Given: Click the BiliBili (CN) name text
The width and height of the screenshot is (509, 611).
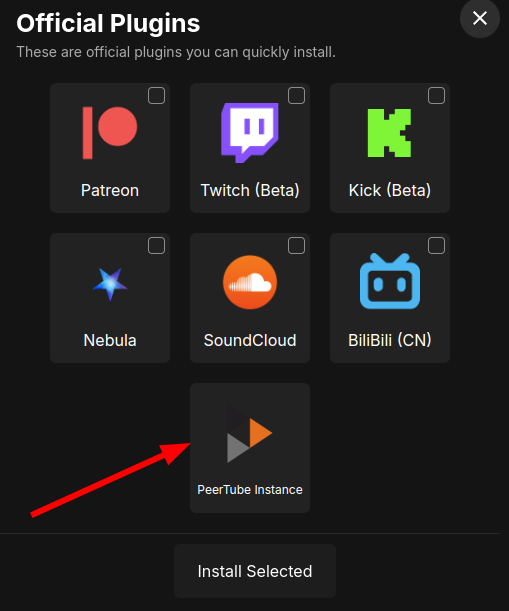Looking at the screenshot, I should pos(390,341).
